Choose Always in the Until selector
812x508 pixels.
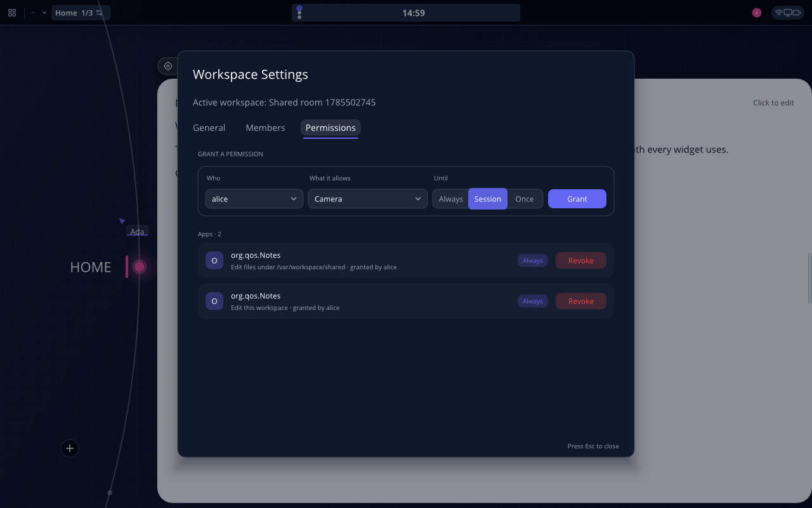[450, 199]
